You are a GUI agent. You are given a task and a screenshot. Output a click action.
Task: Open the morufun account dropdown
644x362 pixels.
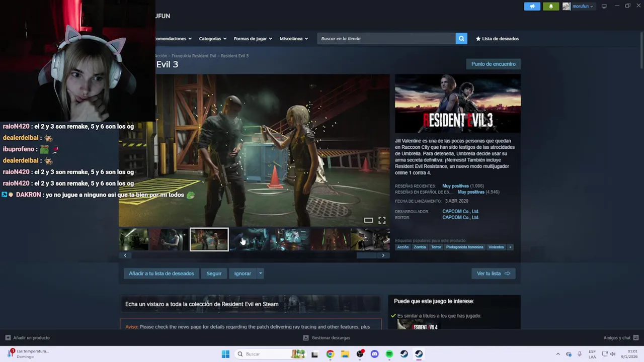(x=578, y=6)
